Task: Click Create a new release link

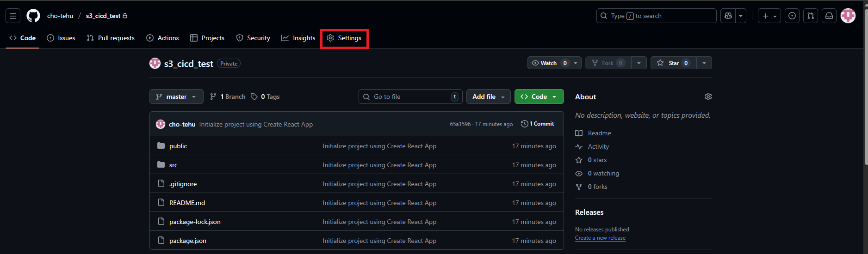Action: tap(600, 238)
